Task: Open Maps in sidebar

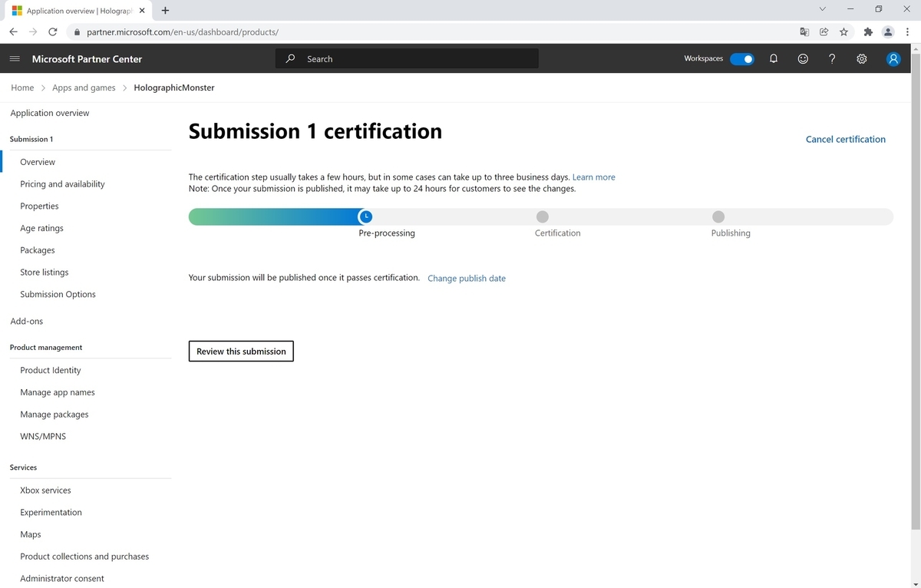Action: coord(31,534)
